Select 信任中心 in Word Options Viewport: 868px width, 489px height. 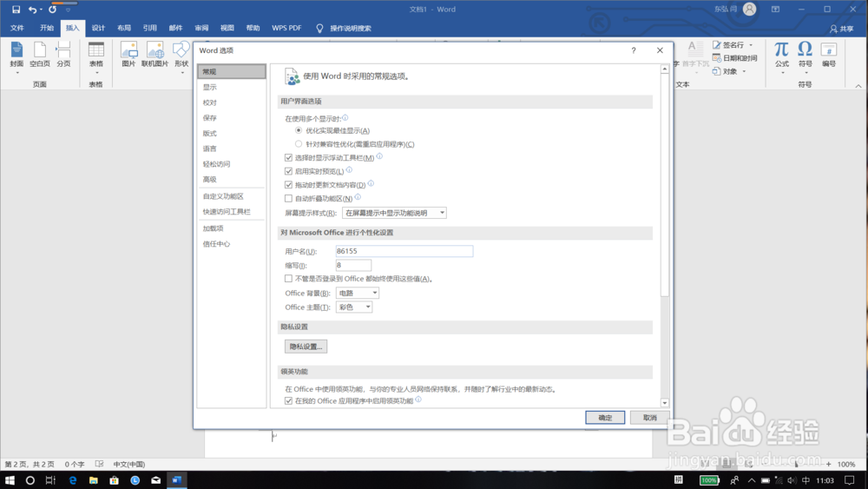click(232, 244)
